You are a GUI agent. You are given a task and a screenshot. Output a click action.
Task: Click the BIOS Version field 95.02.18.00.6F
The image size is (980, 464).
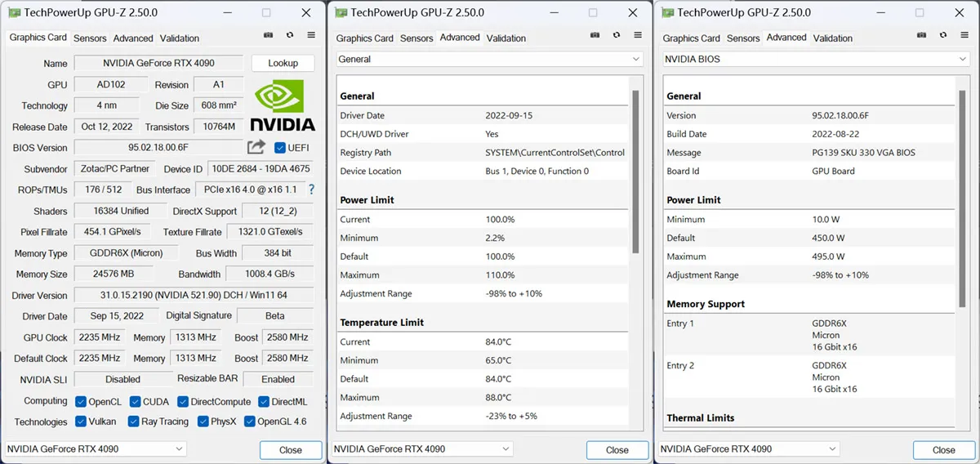pyautogui.click(x=159, y=148)
